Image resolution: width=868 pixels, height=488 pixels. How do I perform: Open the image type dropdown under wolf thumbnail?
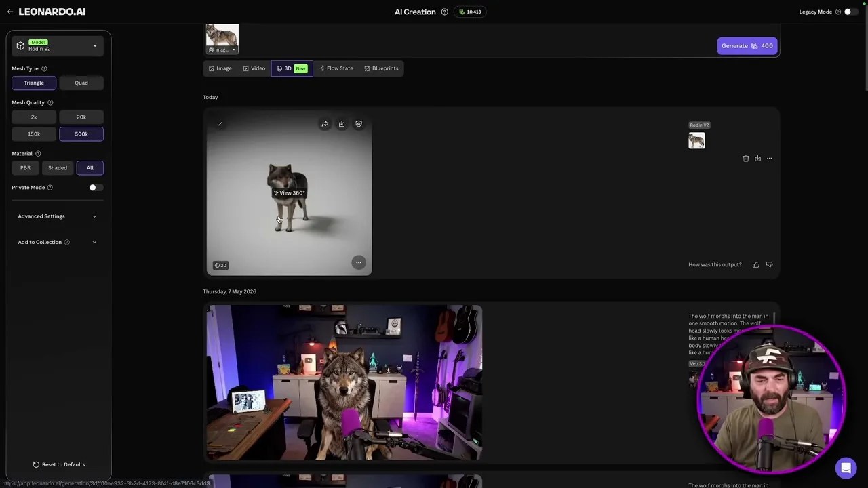pos(222,49)
